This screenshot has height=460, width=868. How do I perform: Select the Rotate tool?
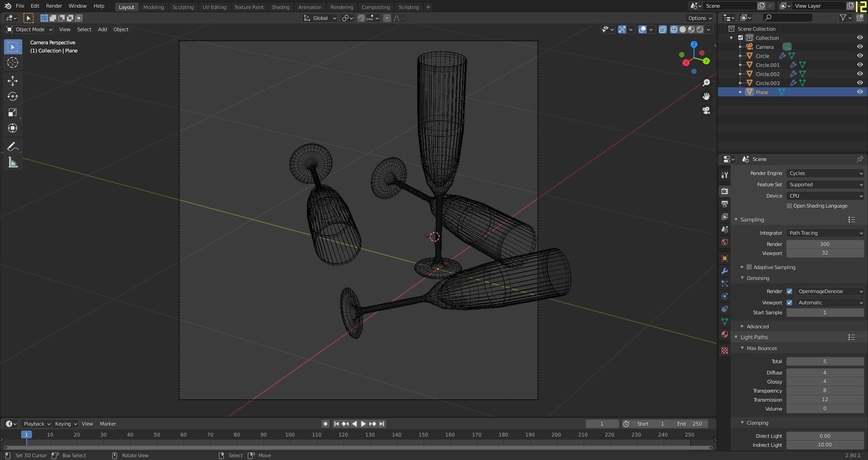13,97
